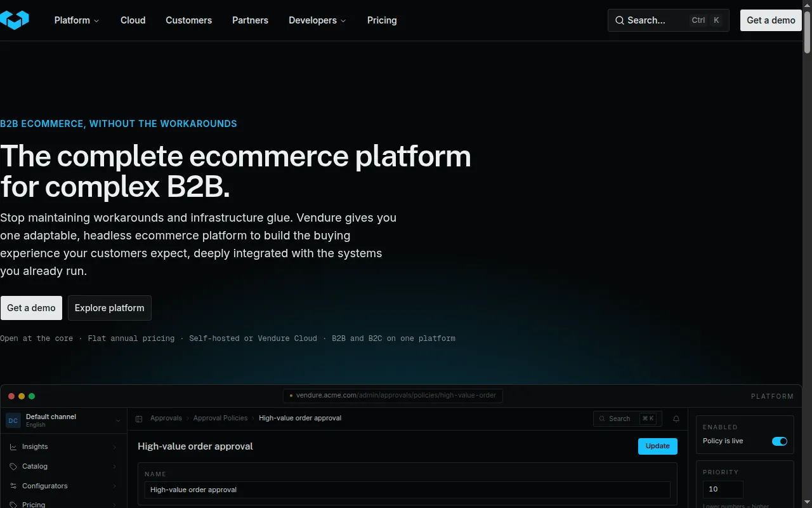This screenshot has width=812, height=508.
Task: Click the admin panel Search box
Action: pos(627,418)
